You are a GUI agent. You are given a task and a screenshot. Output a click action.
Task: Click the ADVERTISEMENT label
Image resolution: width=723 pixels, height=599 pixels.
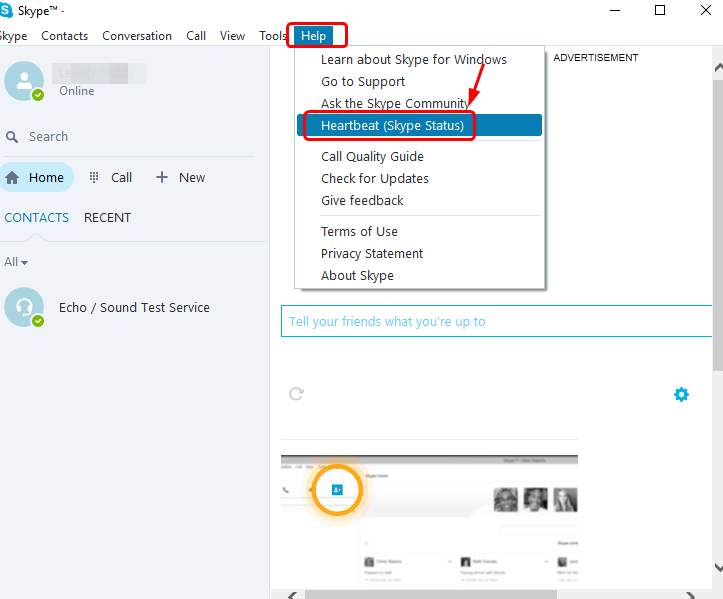(x=596, y=58)
